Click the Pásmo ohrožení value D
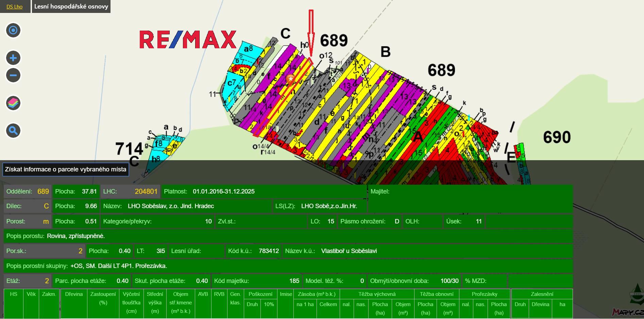Viewport: 644px width, 319px height. [x=397, y=221]
